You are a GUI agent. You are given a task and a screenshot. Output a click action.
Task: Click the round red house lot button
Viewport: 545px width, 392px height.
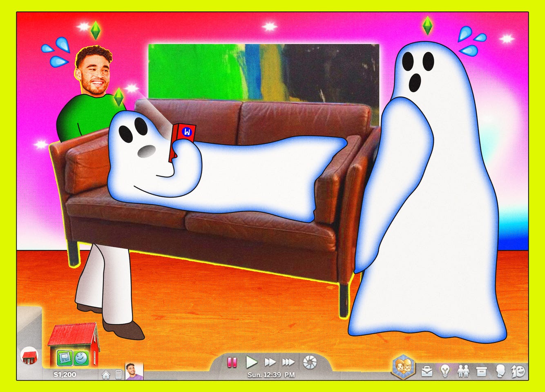pyautogui.click(x=29, y=356)
